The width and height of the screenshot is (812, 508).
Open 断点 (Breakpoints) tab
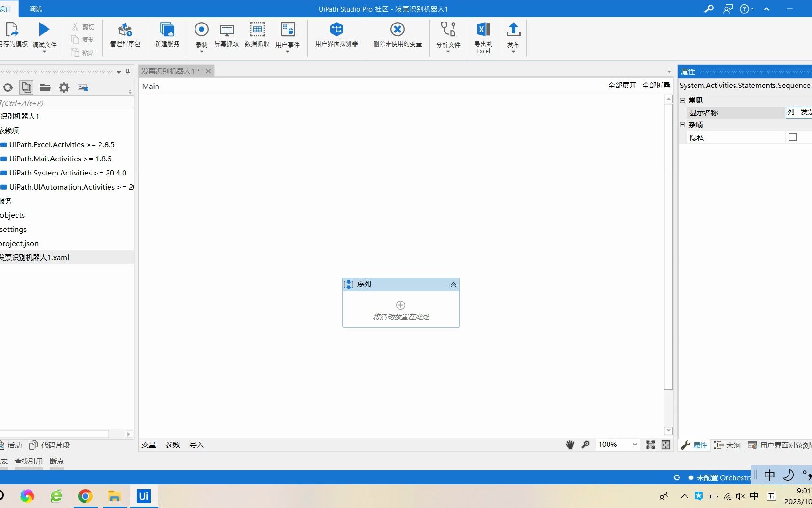[57, 461]
